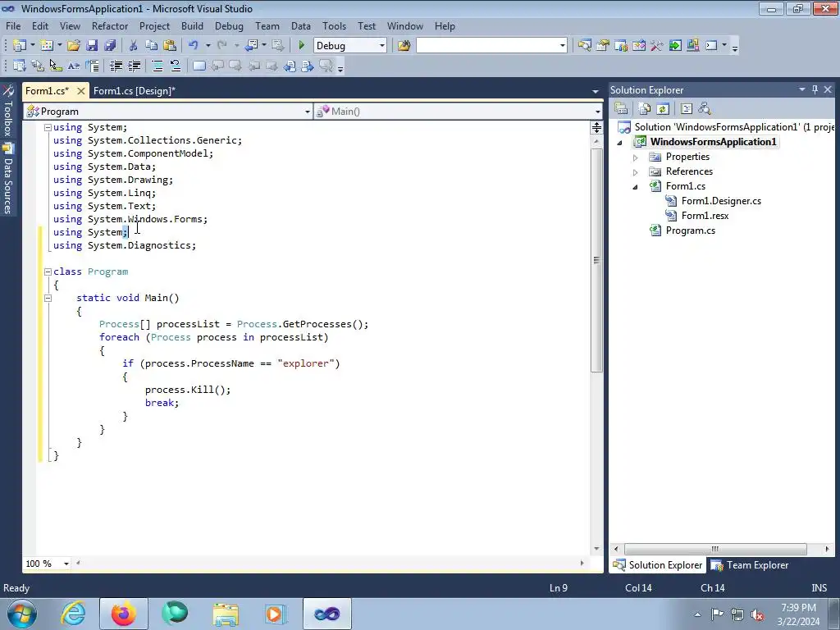Click the Display Quick Info icon

click(56, 66)
